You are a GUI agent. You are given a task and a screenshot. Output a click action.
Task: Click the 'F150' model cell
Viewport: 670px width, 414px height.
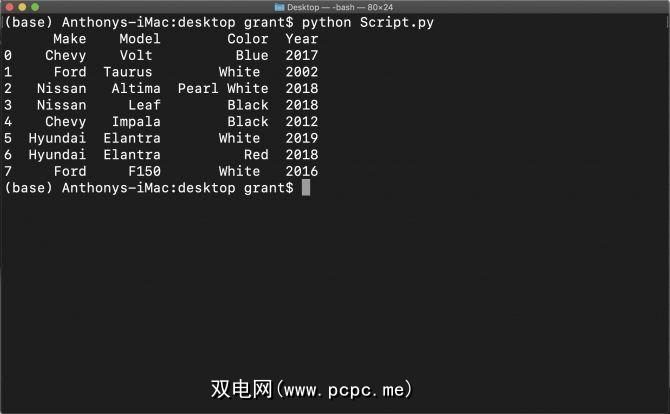(x=144, y=171)
